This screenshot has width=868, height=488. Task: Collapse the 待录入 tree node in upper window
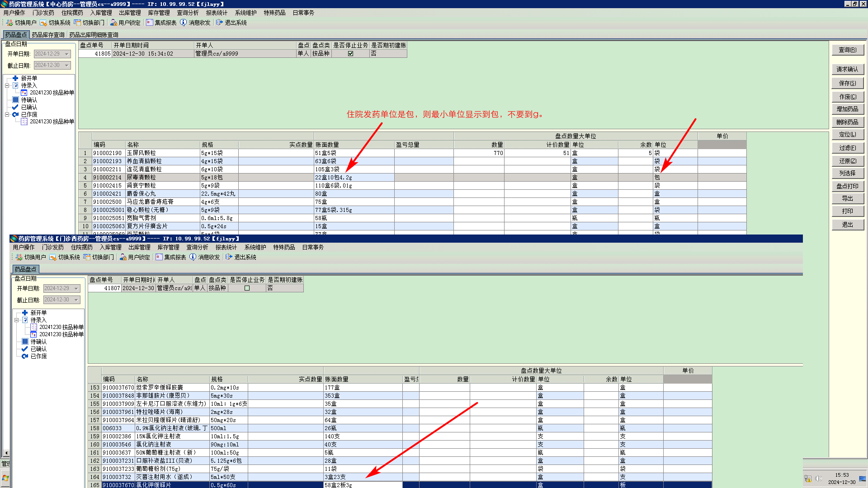click(7, 85)
